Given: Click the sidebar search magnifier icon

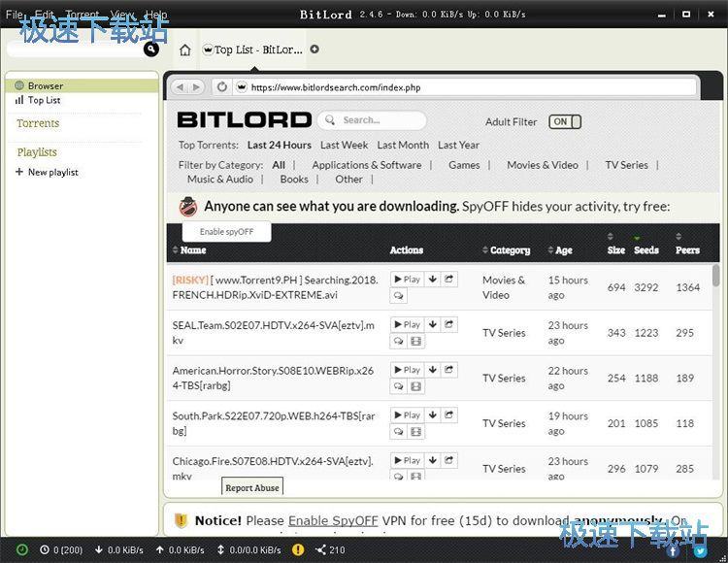Looking at the screenshot, I should click(x=151, y=49).
